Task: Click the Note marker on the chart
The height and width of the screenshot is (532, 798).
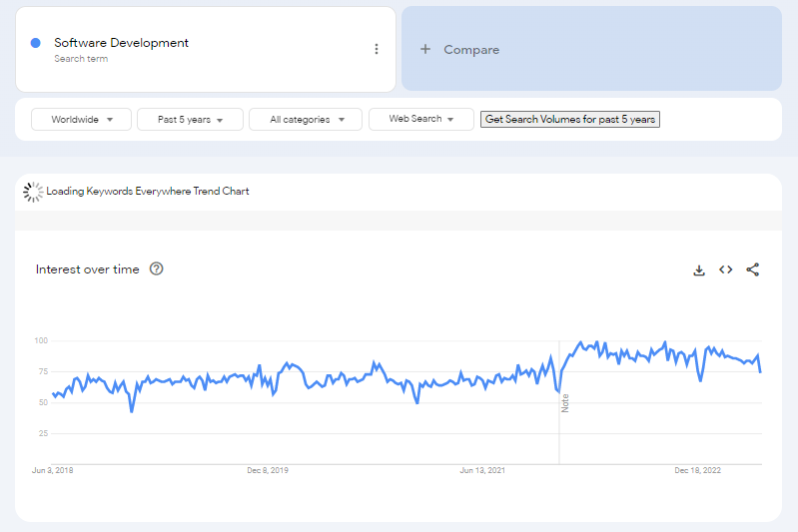Action: tap(564, 403)
